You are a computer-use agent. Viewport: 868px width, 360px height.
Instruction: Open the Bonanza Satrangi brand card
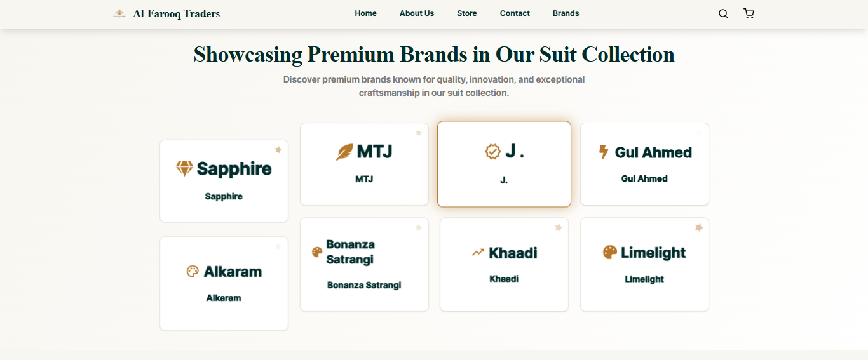[364, 264]
